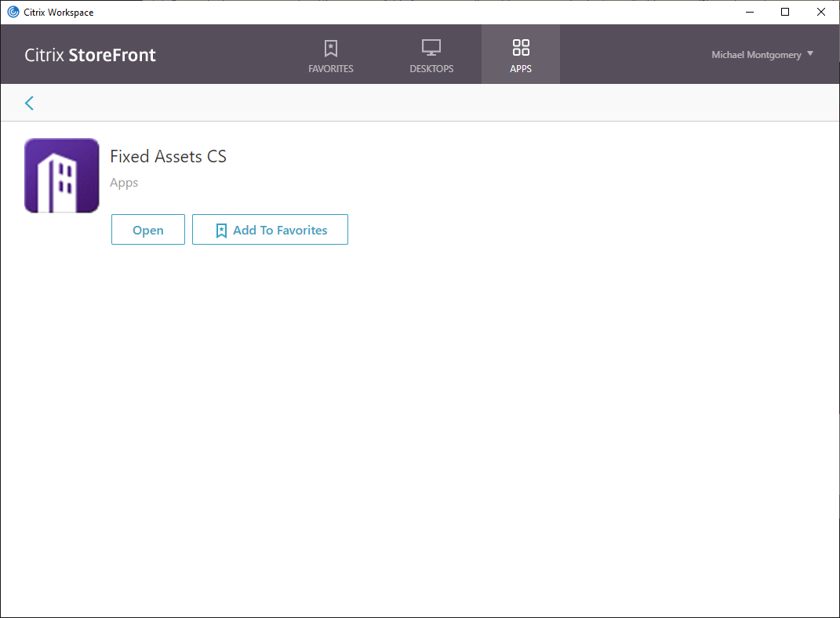Viewport: 840px width, 618px height.
Task: Open the Fixed Assets CS app
Action: coord(148,230)
